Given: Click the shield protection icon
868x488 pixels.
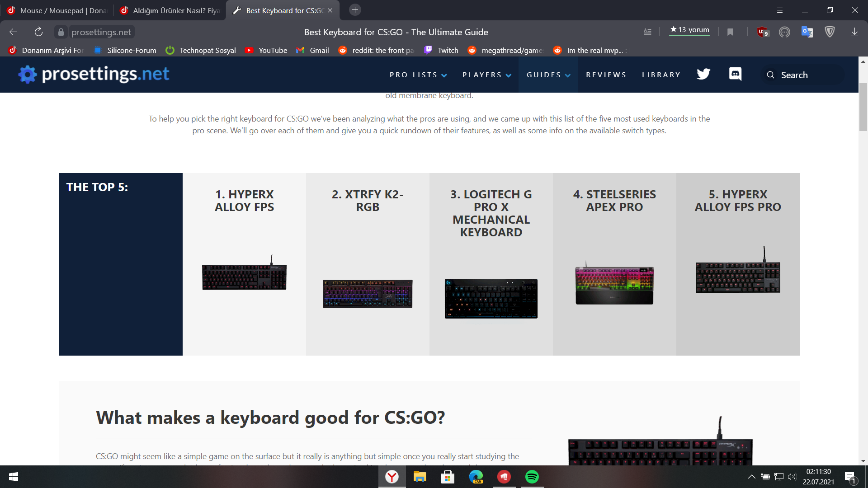Looking at the screenshot, I should pos(830,32).
